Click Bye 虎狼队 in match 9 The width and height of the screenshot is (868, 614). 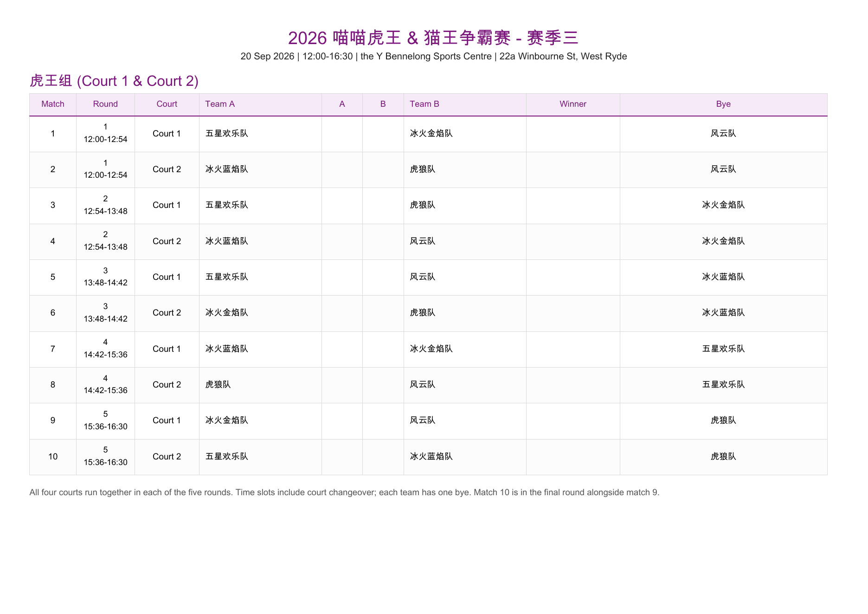(723, 420)
